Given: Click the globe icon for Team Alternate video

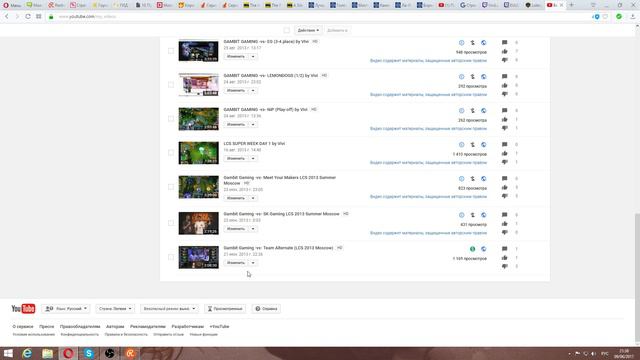Looking at the screenshot, I should [x=484, y=249].
